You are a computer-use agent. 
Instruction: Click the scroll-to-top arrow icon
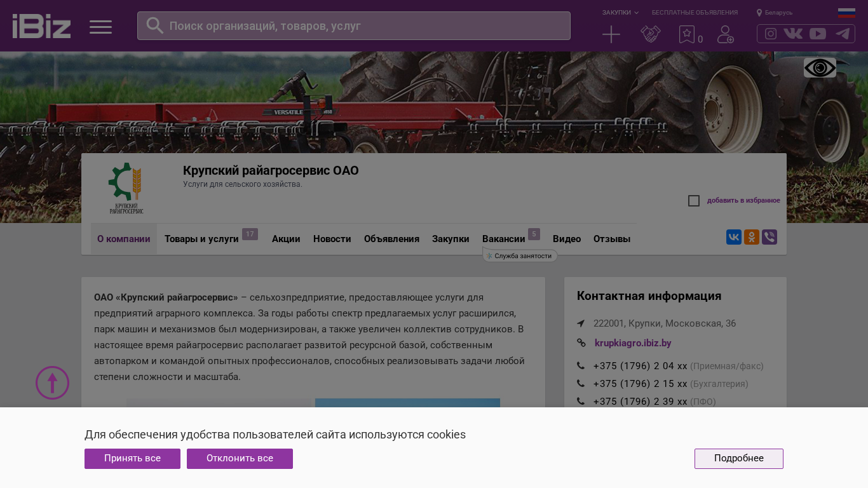pyautogui.click(x=52, y=383)
